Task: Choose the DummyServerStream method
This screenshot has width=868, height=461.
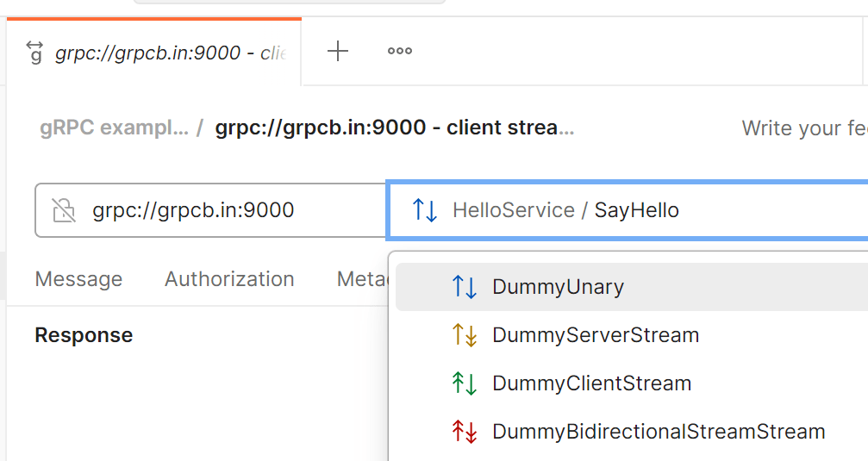Action: tap(595, 335)
